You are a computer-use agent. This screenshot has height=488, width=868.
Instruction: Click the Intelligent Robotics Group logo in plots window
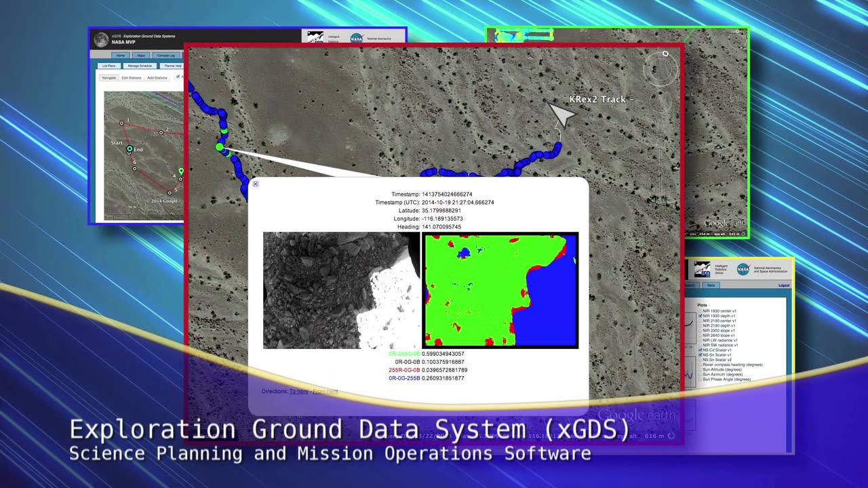click(x=702, y=269)
